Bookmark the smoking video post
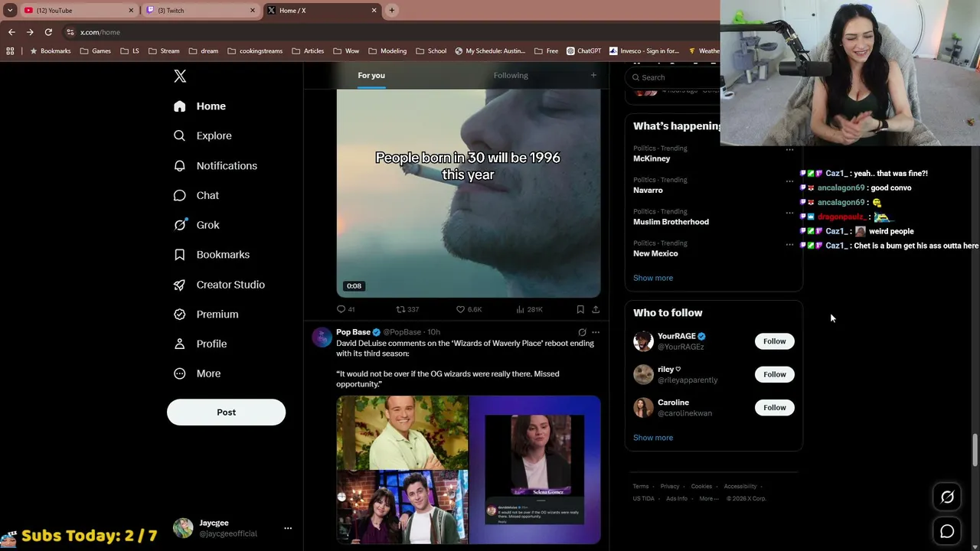The height and width of the screenshot is (551, 980). click(x=580, y=309)
